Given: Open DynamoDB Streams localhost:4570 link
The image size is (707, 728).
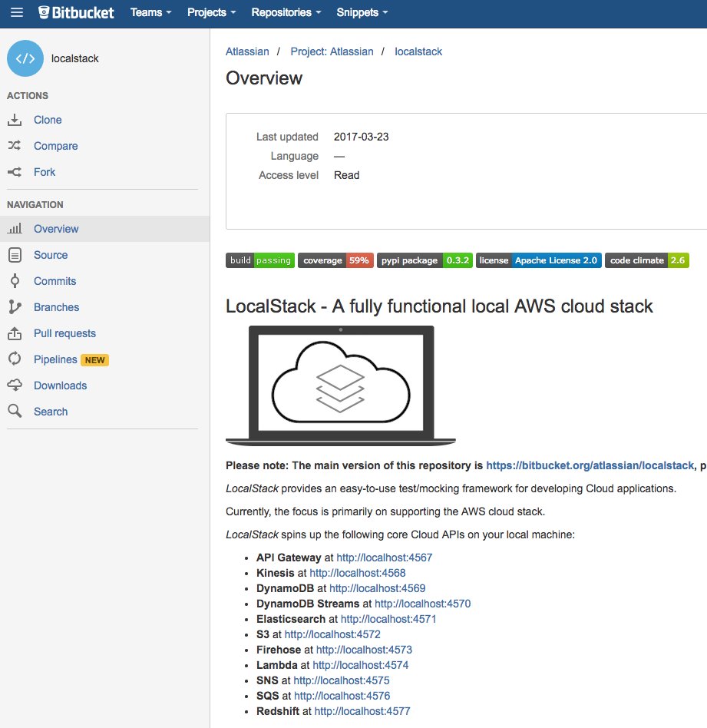Looking at the screenshot, I should (422, 604).
